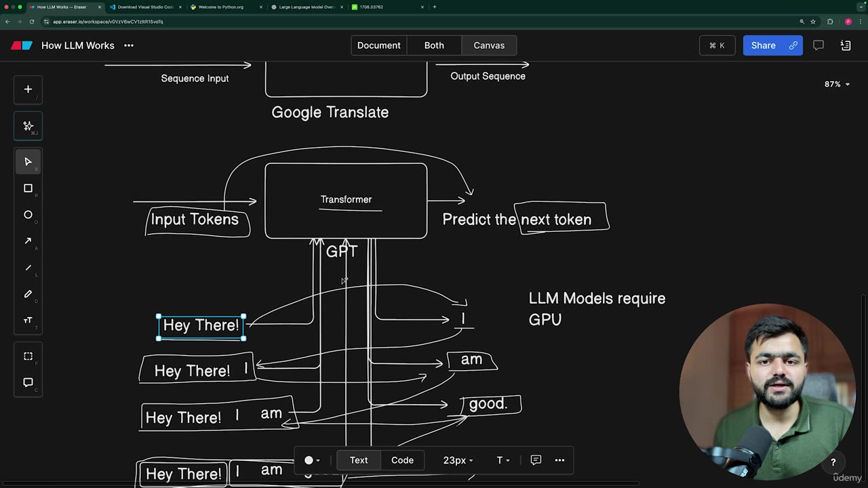Open the Eraser logo home menu
Viewport: 868px width, 488px height.
point(22,45)
